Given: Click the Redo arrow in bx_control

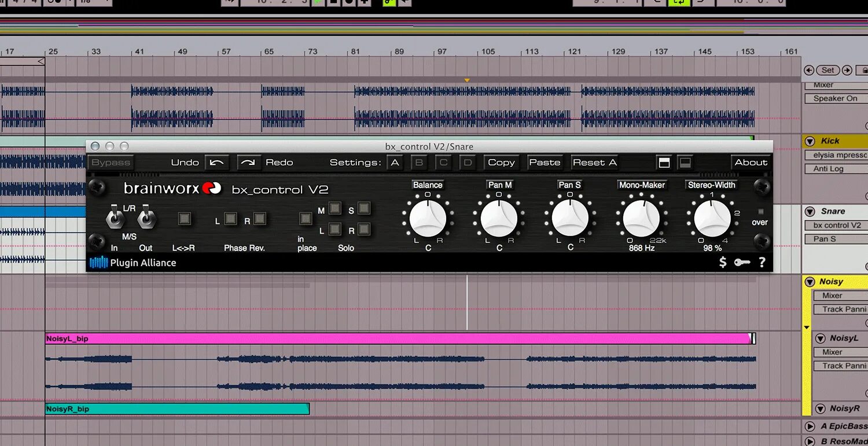Looking at the screenshot, I should point(248,163).
